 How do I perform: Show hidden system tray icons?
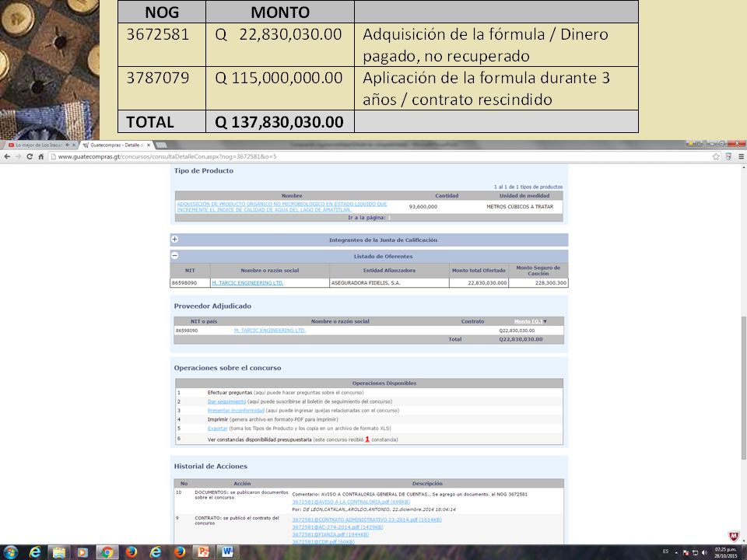(x=676, y=553)
